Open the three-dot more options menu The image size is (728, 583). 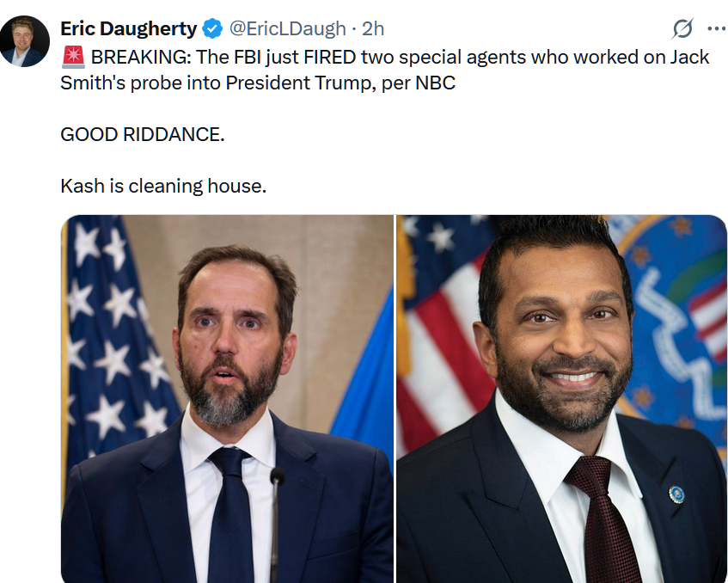click(715, 28)
